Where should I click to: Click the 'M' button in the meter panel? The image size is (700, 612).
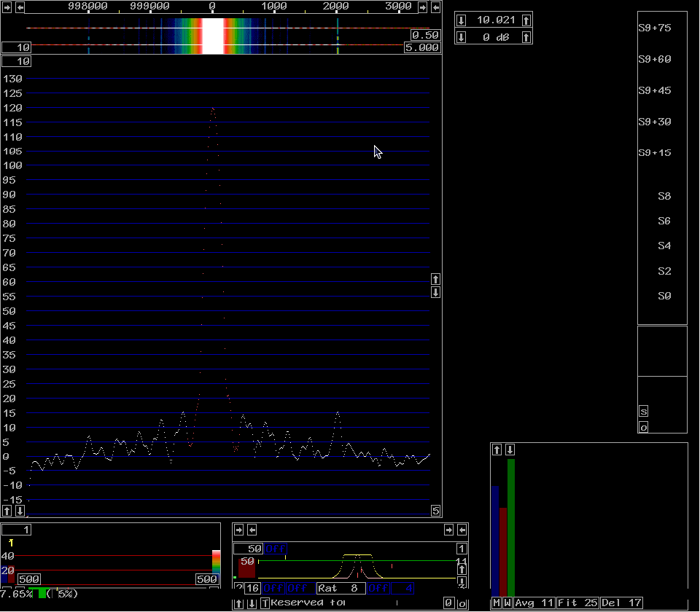tap(496, 603)
